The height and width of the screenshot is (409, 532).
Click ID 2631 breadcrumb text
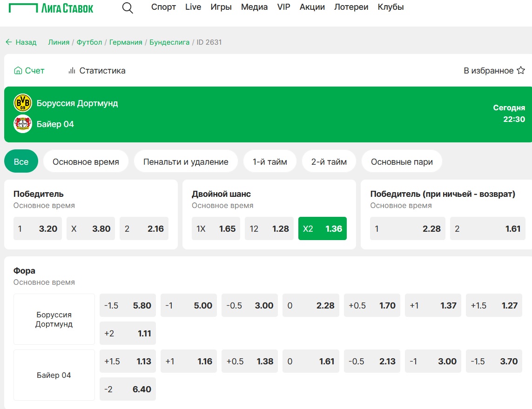pos(209,42)
